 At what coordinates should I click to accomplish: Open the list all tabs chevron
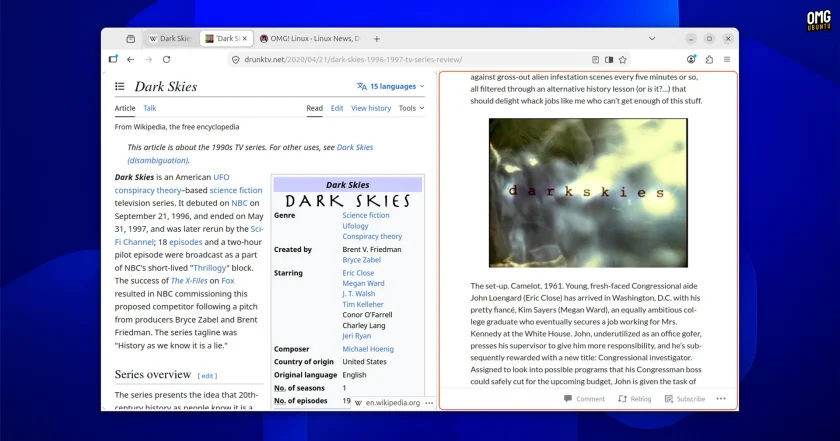coord(652,39)
